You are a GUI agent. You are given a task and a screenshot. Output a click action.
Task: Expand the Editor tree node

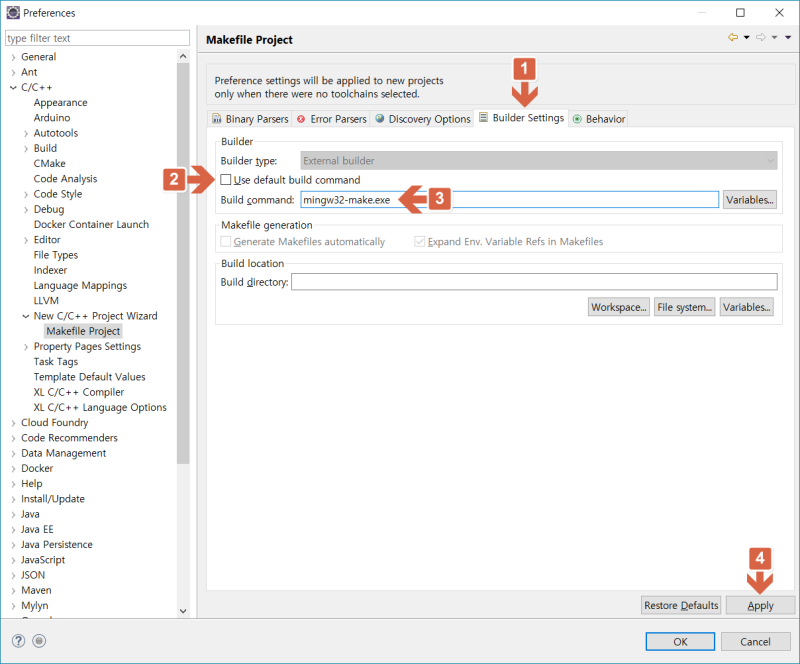tap(26, 240)
